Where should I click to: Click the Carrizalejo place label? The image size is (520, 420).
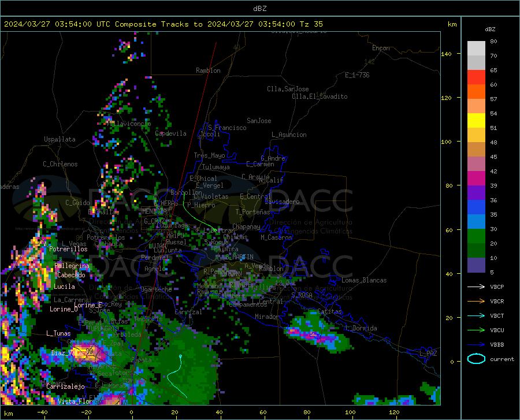click(x=66, y=386)
